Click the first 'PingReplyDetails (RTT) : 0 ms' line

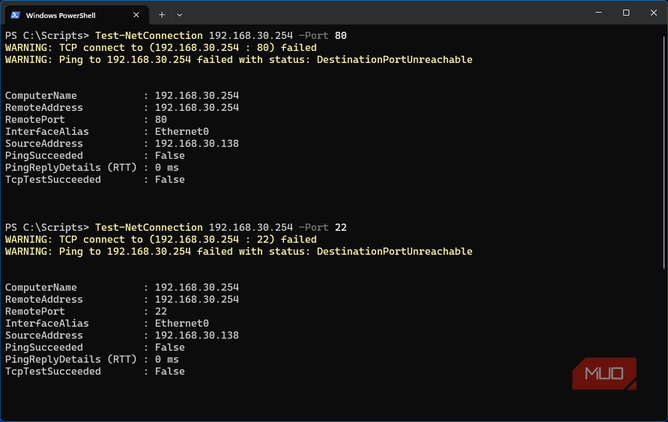(x=92, y=167)
